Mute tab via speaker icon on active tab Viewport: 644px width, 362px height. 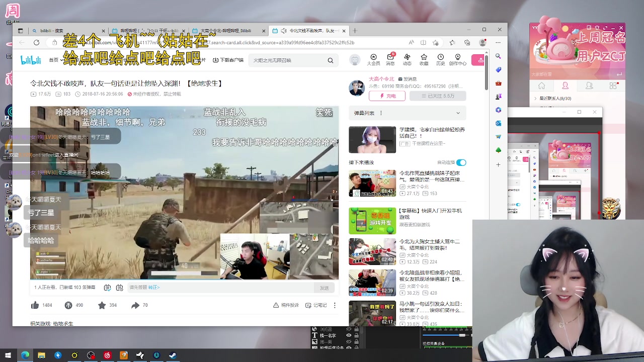click(284, 31)
